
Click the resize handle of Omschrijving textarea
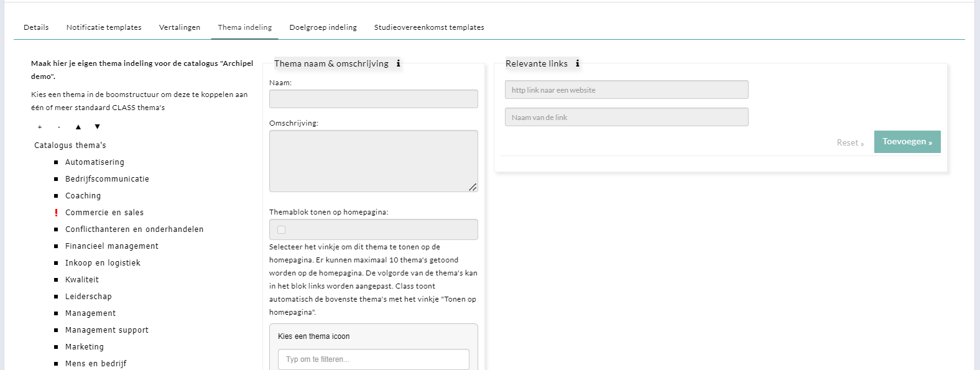pyautogui.click(x=473, y=187)
